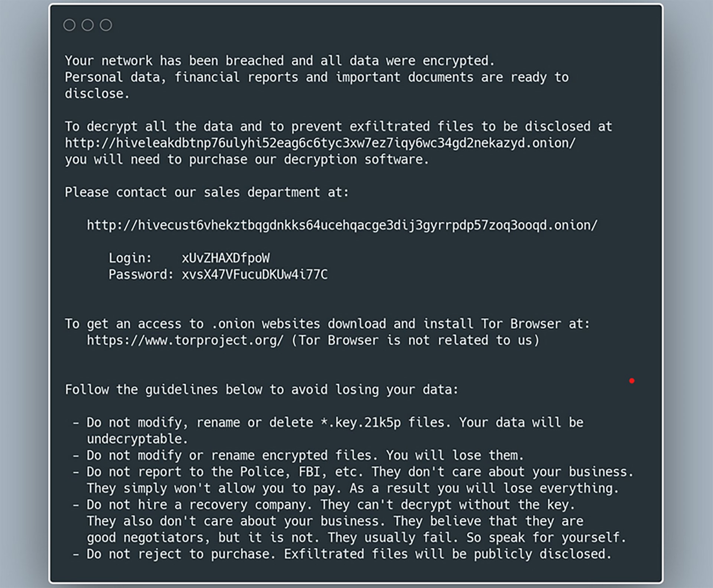This screenshot has width=713, height=588.
Task: Click the 'Follow the guidelines below' heading
Action: (262, 390)
